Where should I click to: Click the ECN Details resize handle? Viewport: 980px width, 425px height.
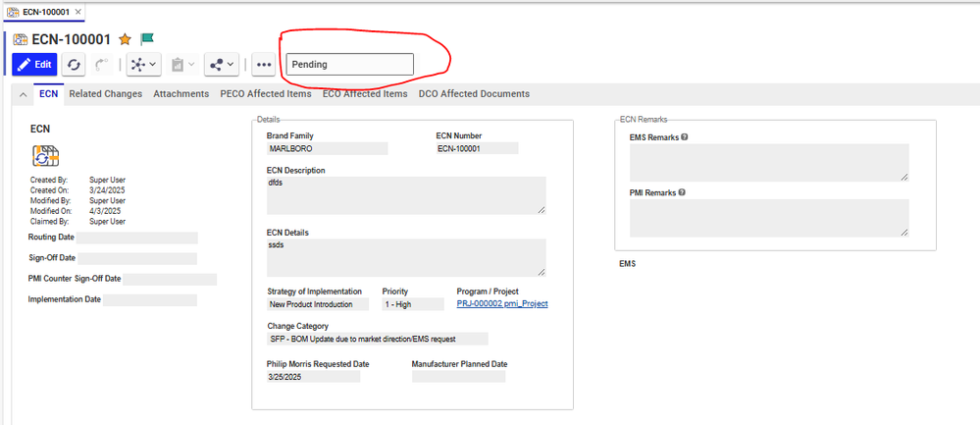click(x=542, y=271)
